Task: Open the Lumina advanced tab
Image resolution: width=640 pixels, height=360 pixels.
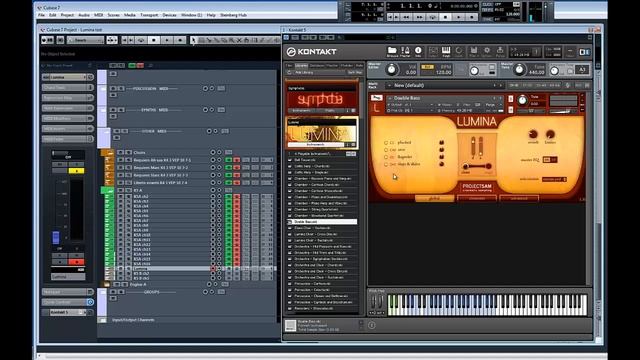Action: (519, 198)
